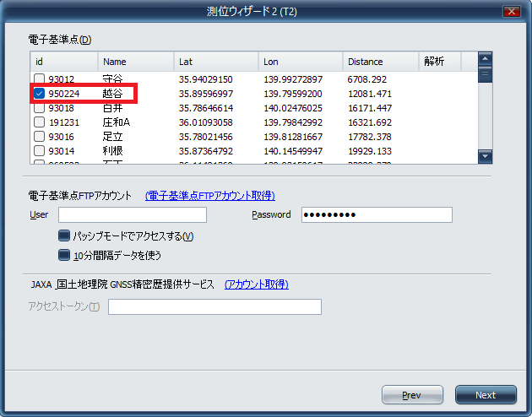532x417 pixels.
Task: Select the 191231 庄和A checkbox
Action: 40,122
